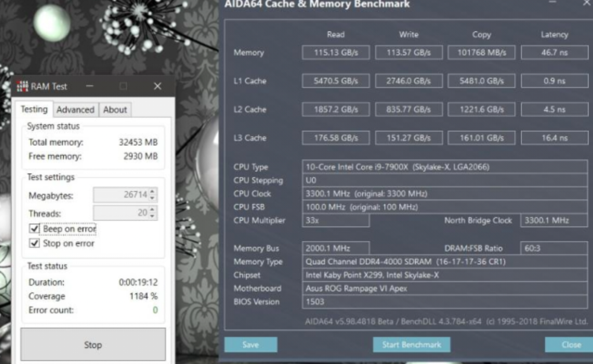Save the AIDA64 benchmark results
This screenshot has width=593, height=364.
250,345
